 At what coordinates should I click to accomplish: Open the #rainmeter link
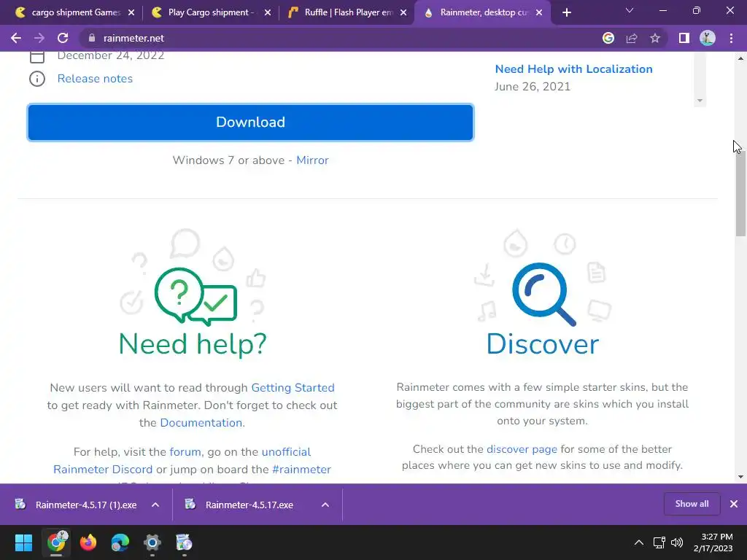click(301, 470)
